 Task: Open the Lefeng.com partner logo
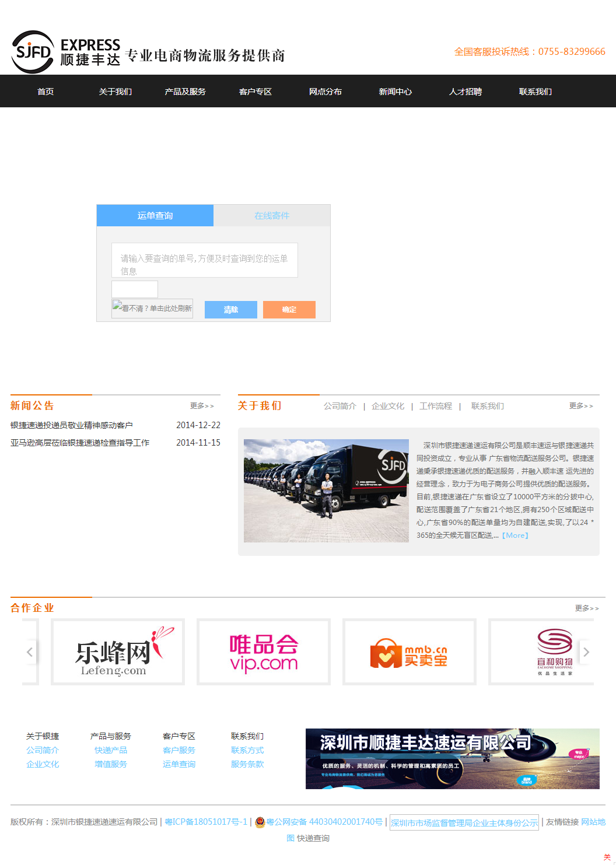click(x=118, y=652)
